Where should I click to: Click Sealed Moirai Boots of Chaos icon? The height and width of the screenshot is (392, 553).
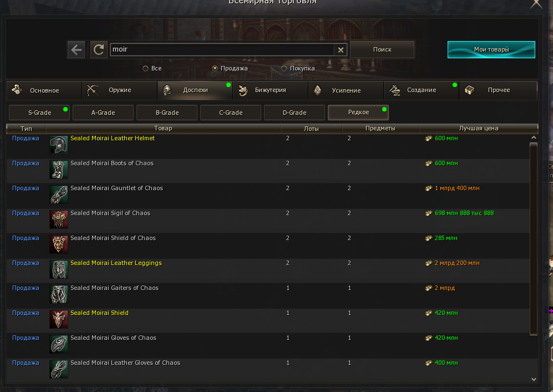point(58,170)
